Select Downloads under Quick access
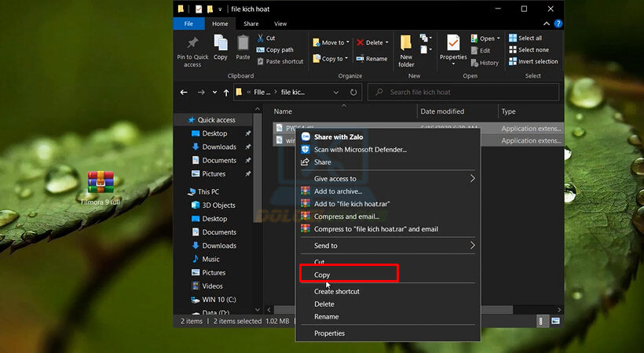 218,147
